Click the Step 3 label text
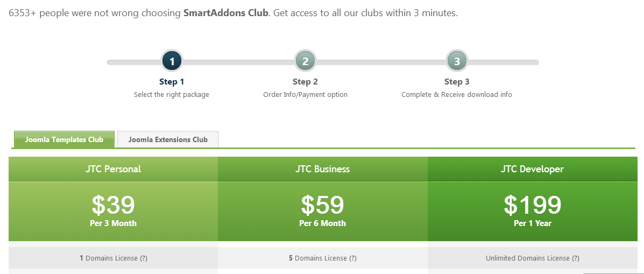Viewport: 644px width, 274px height. 457,82
